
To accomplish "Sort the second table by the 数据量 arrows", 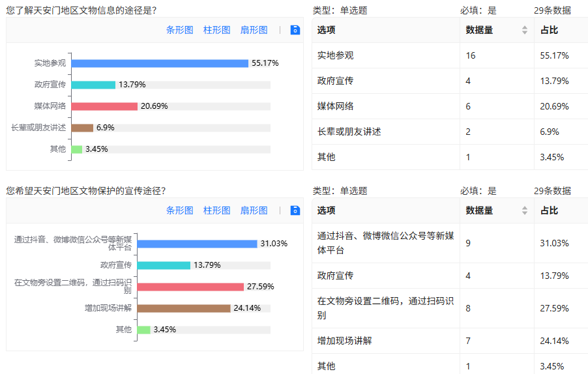I will 525,211.
